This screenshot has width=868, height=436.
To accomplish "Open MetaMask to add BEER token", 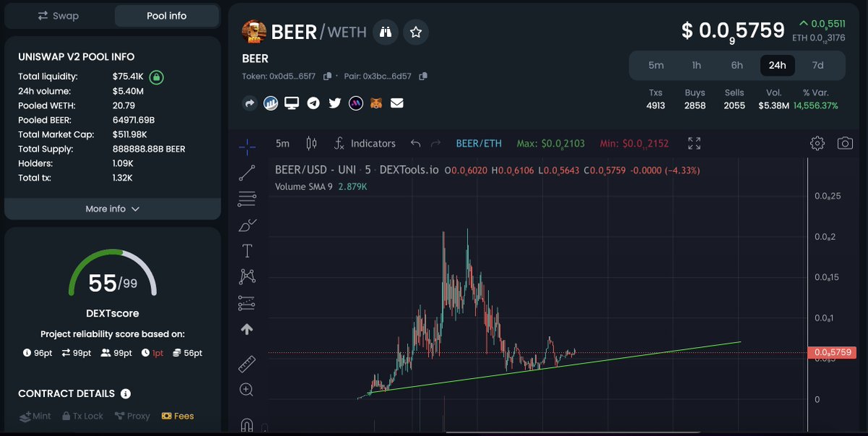I will 377,103.
